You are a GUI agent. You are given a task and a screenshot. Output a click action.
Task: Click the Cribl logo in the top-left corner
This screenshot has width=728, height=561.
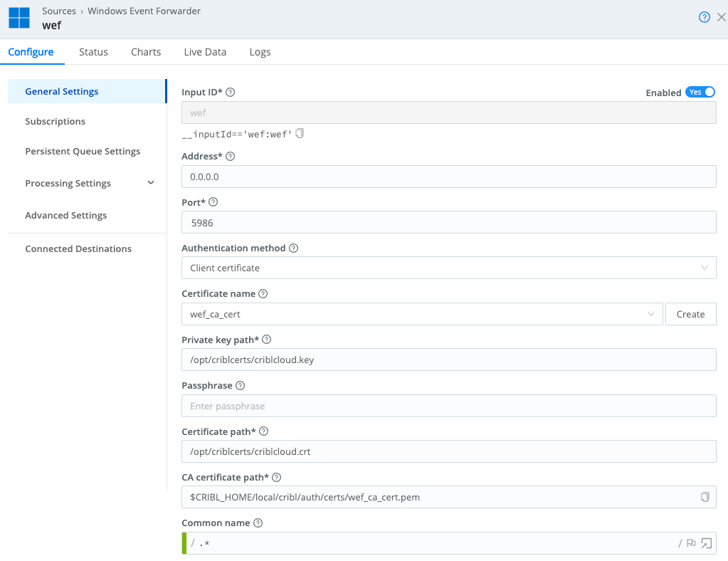pos(19,17)
